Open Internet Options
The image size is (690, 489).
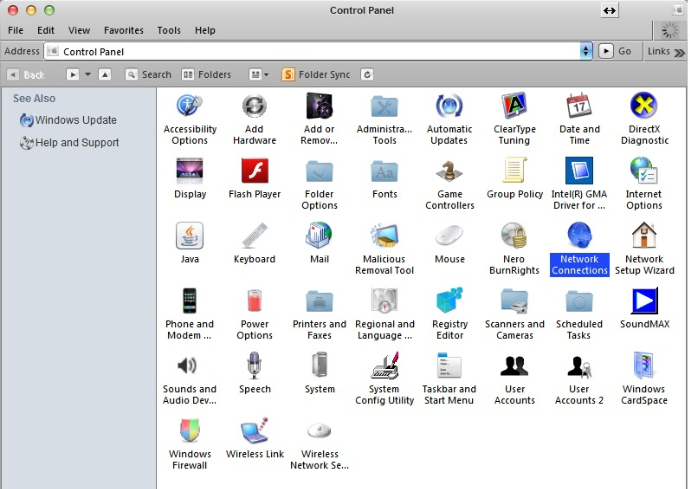tap(644, 184)
